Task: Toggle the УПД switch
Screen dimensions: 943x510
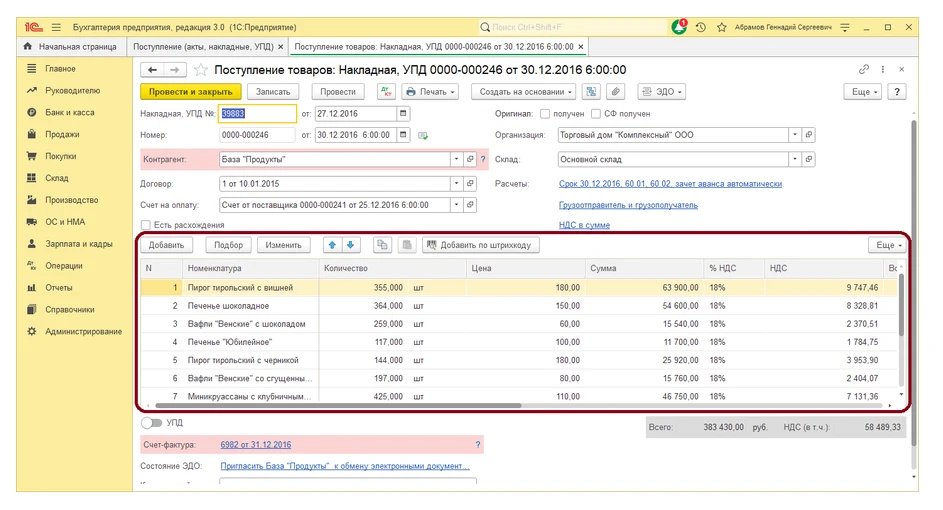Action: pos(152,423)
